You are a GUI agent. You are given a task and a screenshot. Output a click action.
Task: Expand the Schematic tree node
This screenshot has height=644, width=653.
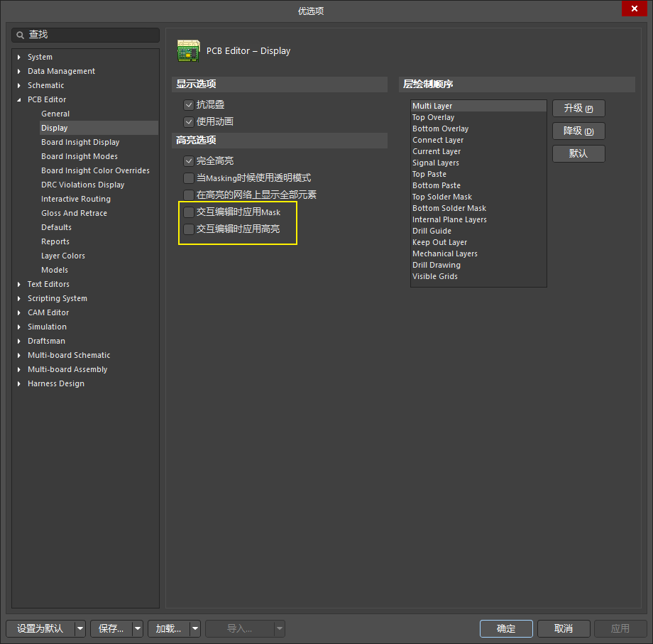(x=19, y=85)
